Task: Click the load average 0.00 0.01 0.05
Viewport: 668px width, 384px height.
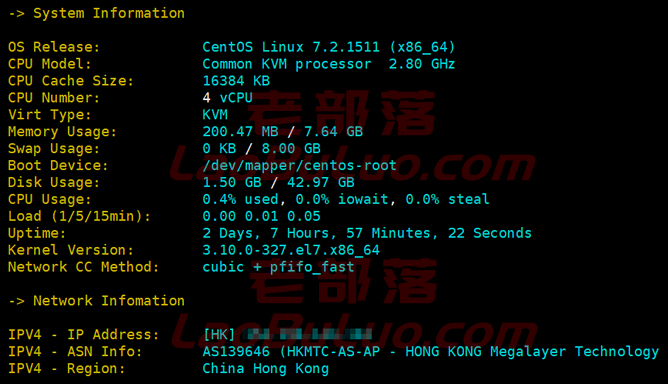Action: tap(261, 216)
